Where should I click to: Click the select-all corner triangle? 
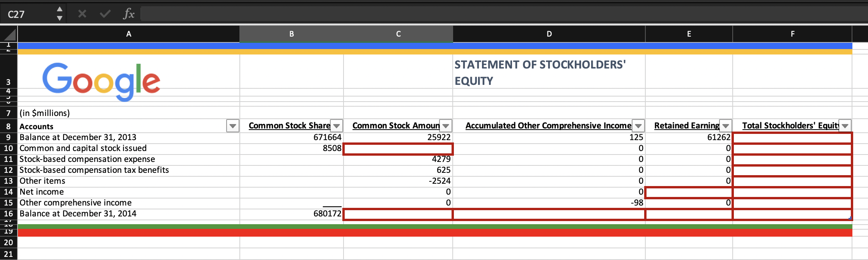(x=10, y=34)
